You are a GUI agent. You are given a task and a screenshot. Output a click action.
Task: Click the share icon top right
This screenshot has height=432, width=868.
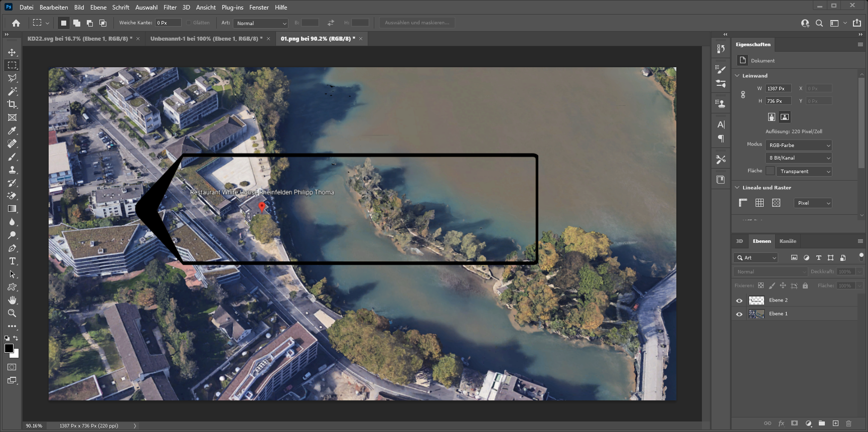coord(857,23)
